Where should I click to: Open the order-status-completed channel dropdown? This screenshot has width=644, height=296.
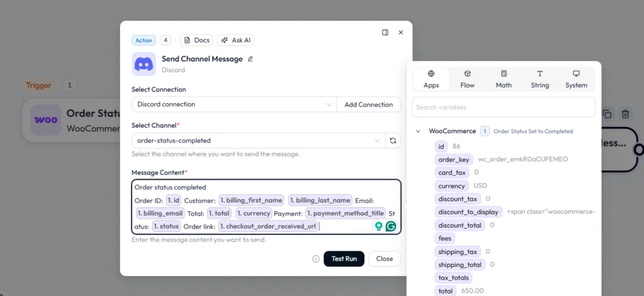click(258, 140)
